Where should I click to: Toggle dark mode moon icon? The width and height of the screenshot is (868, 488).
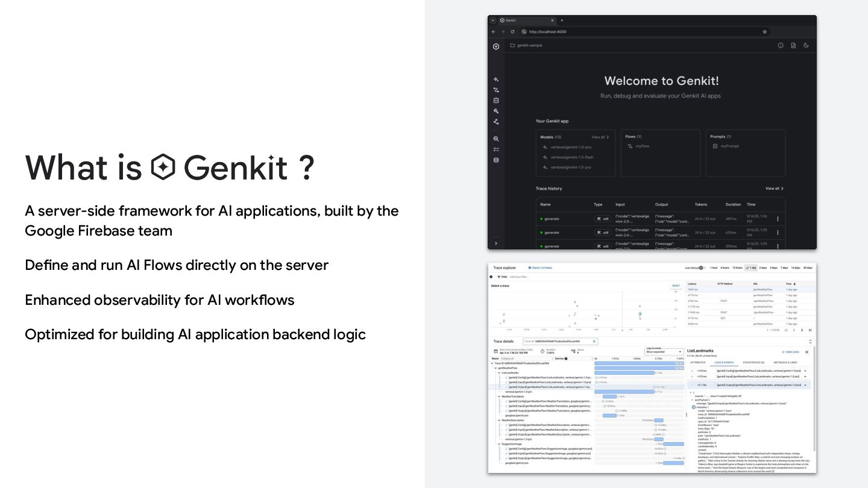click(806, 45)
